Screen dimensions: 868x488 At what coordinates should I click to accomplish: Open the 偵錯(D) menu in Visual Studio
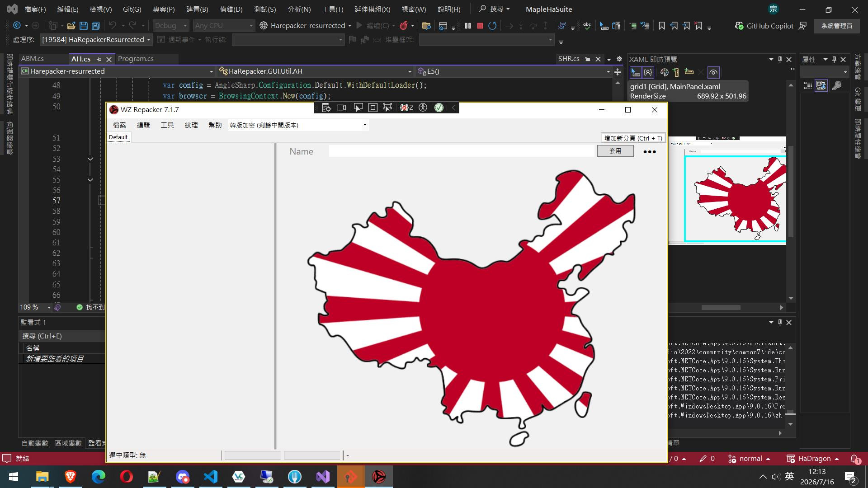tap(231, 9)
